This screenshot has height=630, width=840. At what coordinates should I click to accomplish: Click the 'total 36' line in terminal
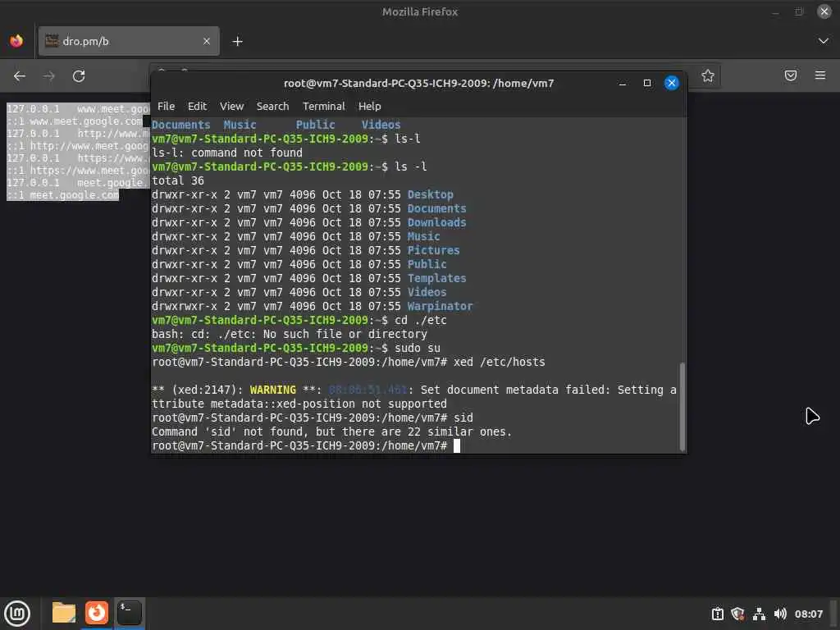coord(178,180)
